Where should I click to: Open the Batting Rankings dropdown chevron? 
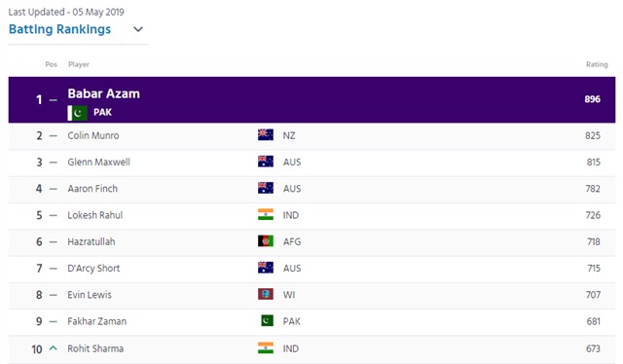click(x=138, y=29)
